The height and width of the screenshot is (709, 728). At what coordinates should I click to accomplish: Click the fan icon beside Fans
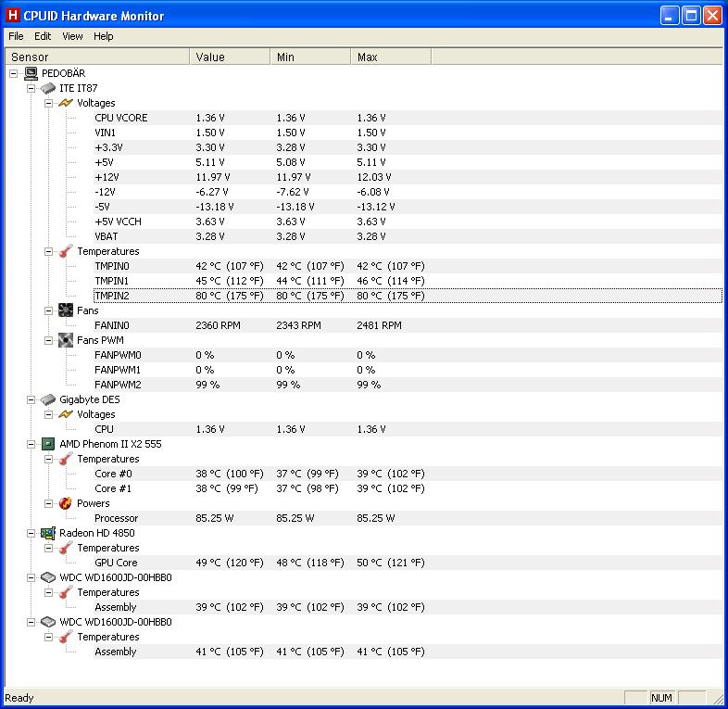click(66, 310)
